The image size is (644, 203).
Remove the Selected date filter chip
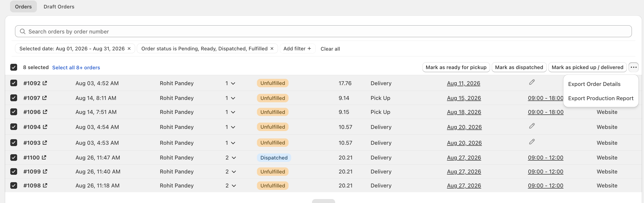129,49
